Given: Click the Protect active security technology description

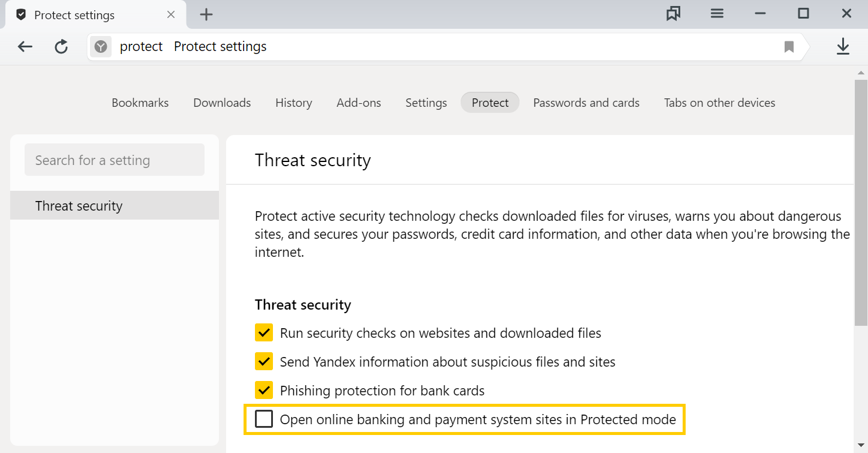Looking at the screenshot, I should click(x=552, y=234).
